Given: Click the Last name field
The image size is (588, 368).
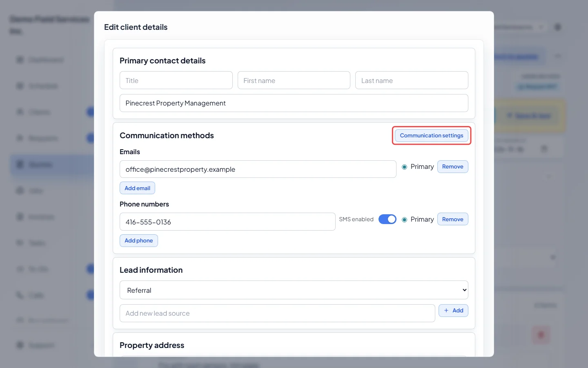Looking at the screenshot, I should [x=412, y=80].
